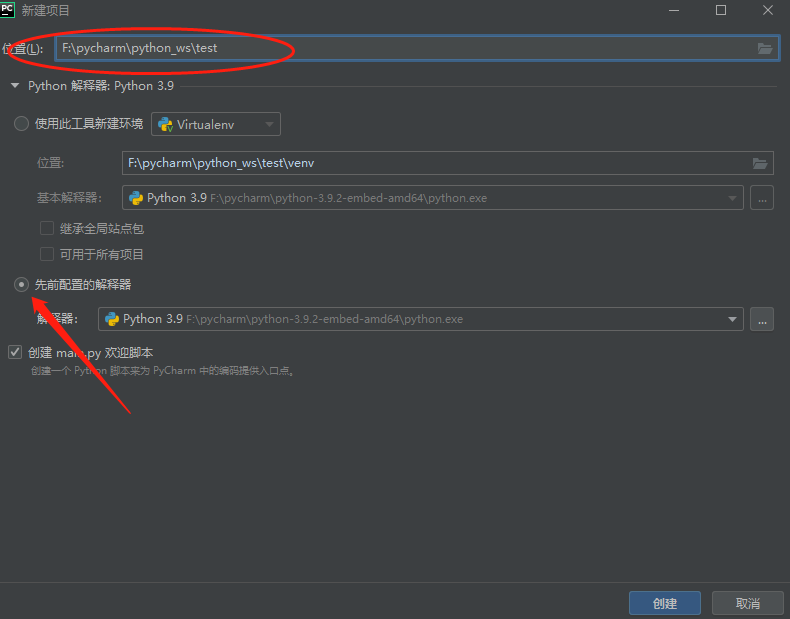This screenshot has width=790, height=619.
Task: Collapse the Python 解释器 section
Action: pyautogui.click(x=15, y=86)
